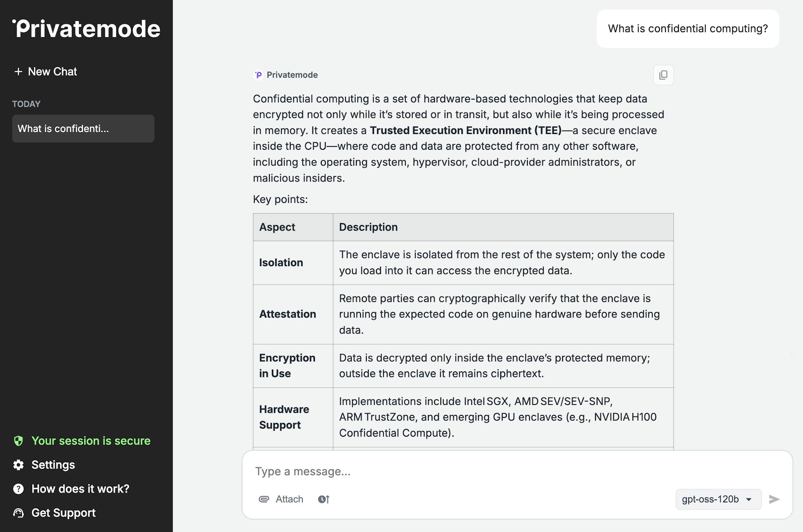Click the clock history icon in message bar

pos(324,499)
